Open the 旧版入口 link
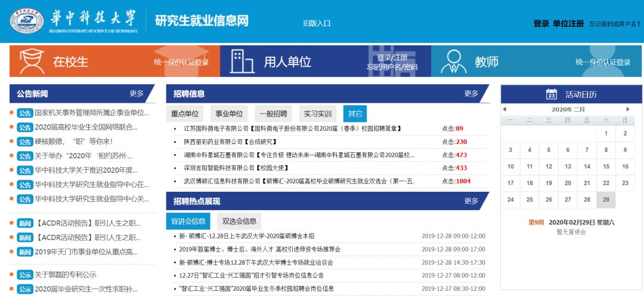The width and height of the screenshot is (644, 304). [317, 24]
